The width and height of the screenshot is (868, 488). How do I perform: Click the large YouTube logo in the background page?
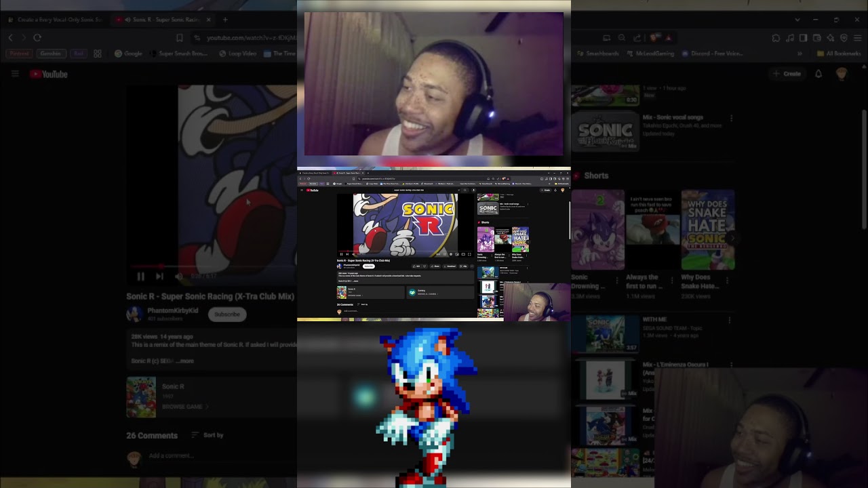[49, 74]
